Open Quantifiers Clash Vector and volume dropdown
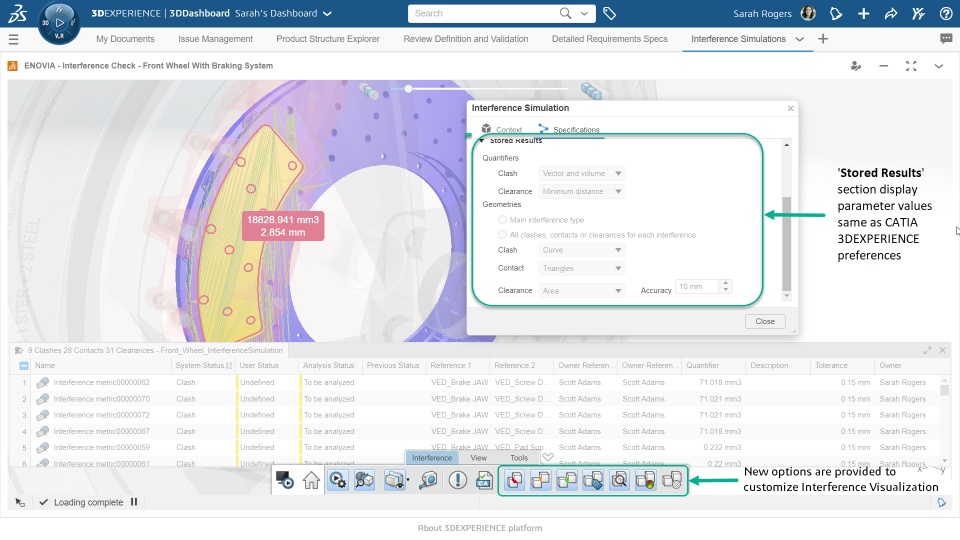 pyautogui.click(x=581, y=173)
